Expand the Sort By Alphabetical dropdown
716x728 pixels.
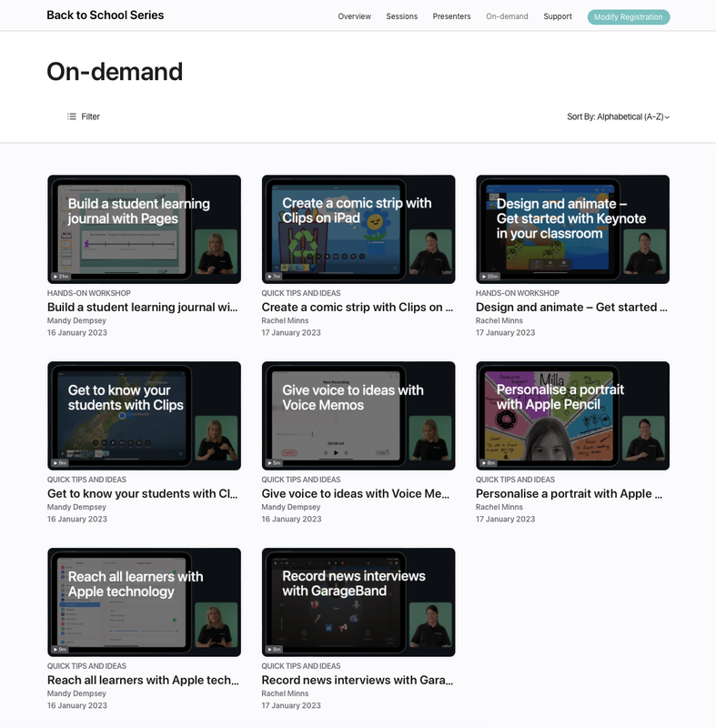(x=617, y=116)
